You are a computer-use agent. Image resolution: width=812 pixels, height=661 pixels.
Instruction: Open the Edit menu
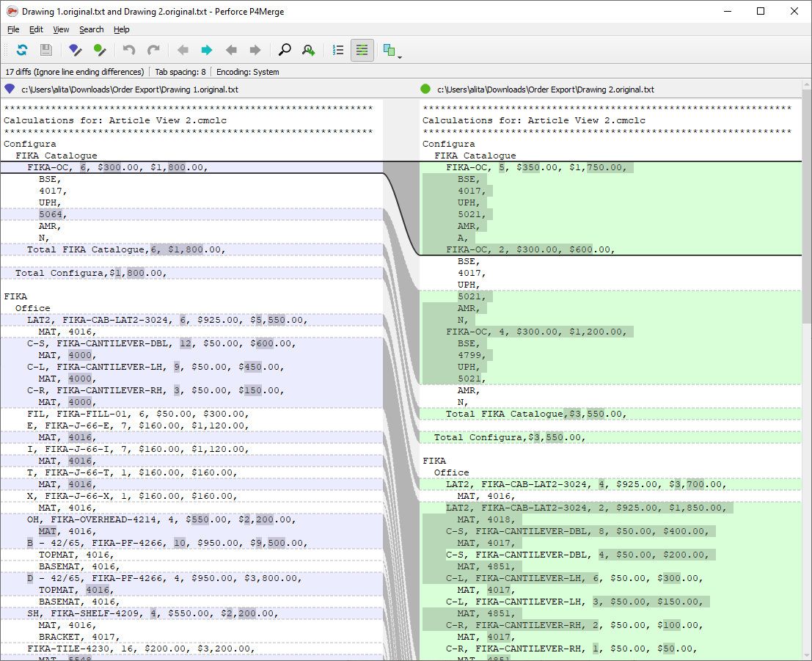(x=36, y=29)
